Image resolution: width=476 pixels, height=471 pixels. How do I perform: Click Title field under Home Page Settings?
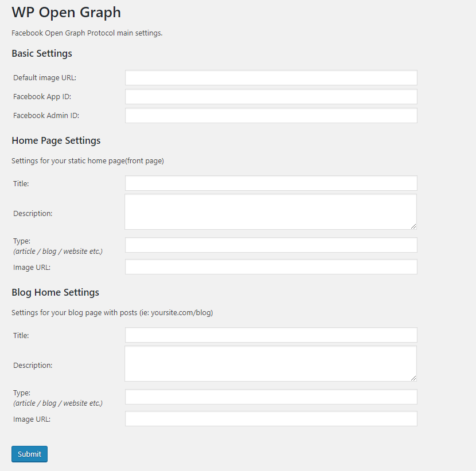(271, 183)
